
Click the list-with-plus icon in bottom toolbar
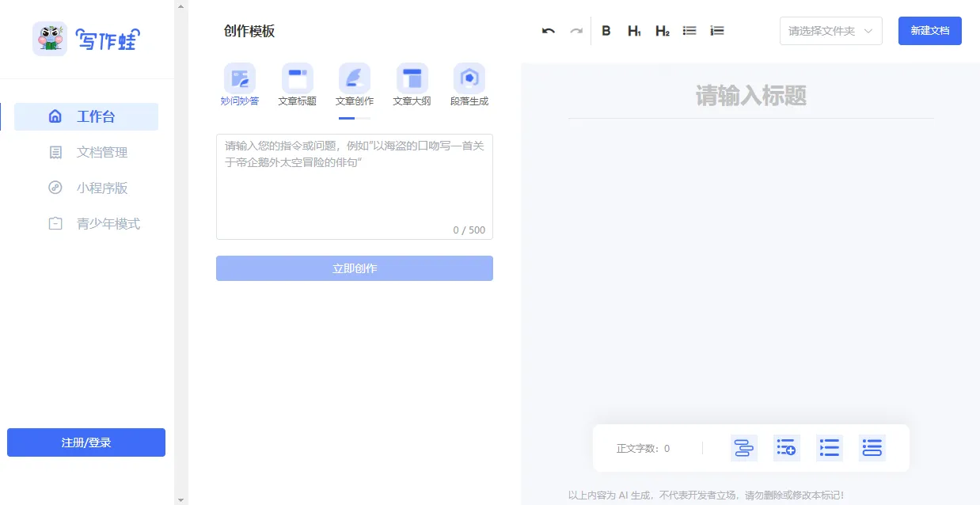coord(787,448)
